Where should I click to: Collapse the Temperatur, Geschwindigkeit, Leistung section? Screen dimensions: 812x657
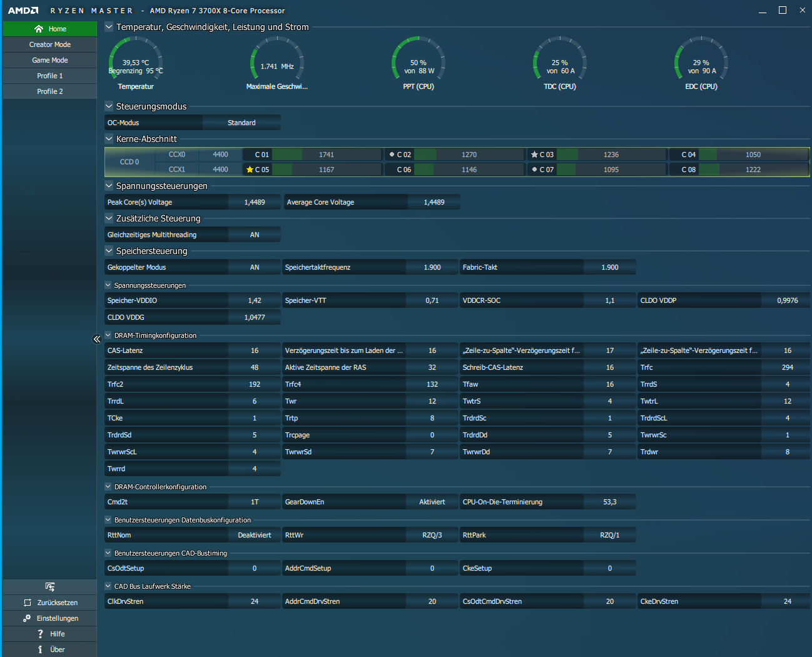coord(109,27)
